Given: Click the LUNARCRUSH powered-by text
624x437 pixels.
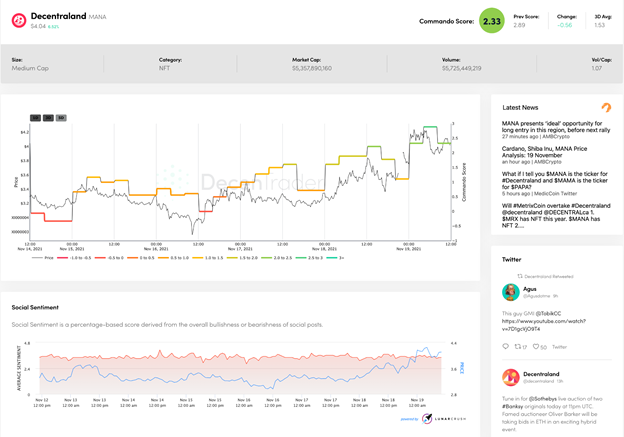Looking at the screenshot, I should tap(450, 419).
